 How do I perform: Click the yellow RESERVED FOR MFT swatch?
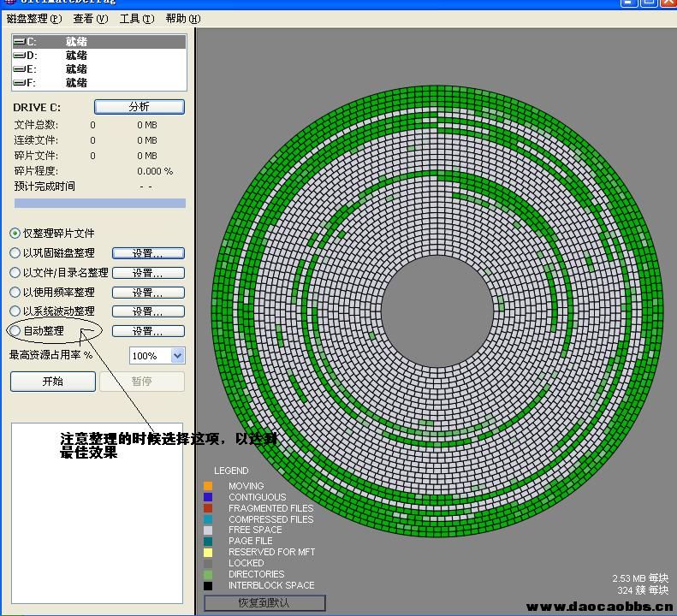pyautogui.click(x=208, y=553)
